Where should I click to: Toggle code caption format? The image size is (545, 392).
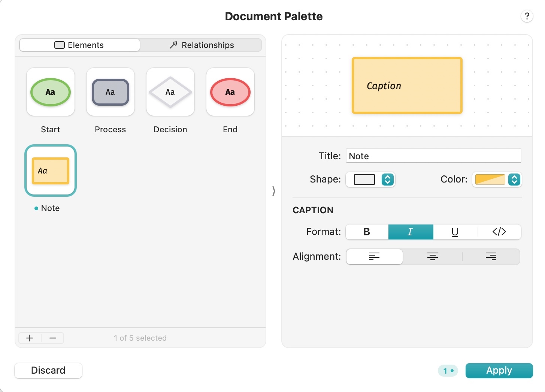499,232
